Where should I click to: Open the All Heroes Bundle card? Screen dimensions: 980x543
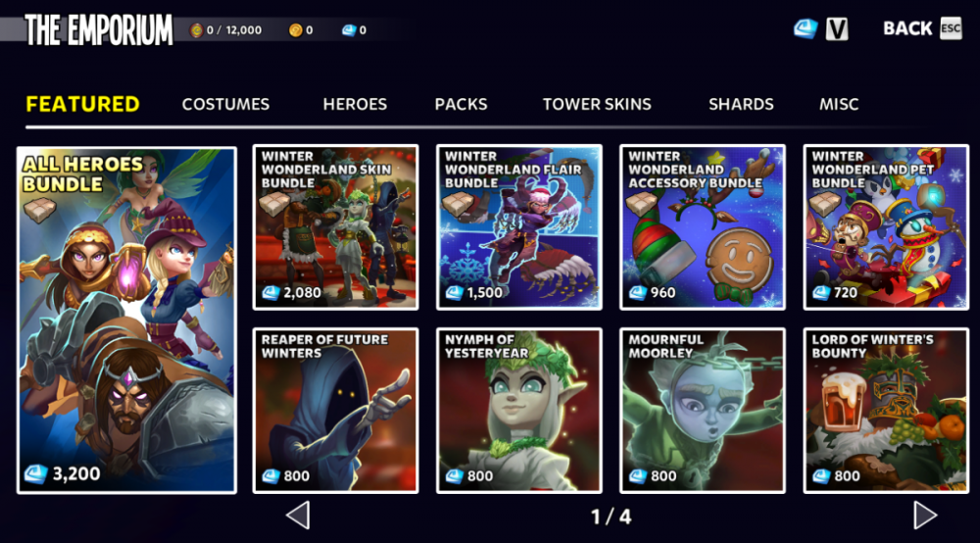coord(126,320)
